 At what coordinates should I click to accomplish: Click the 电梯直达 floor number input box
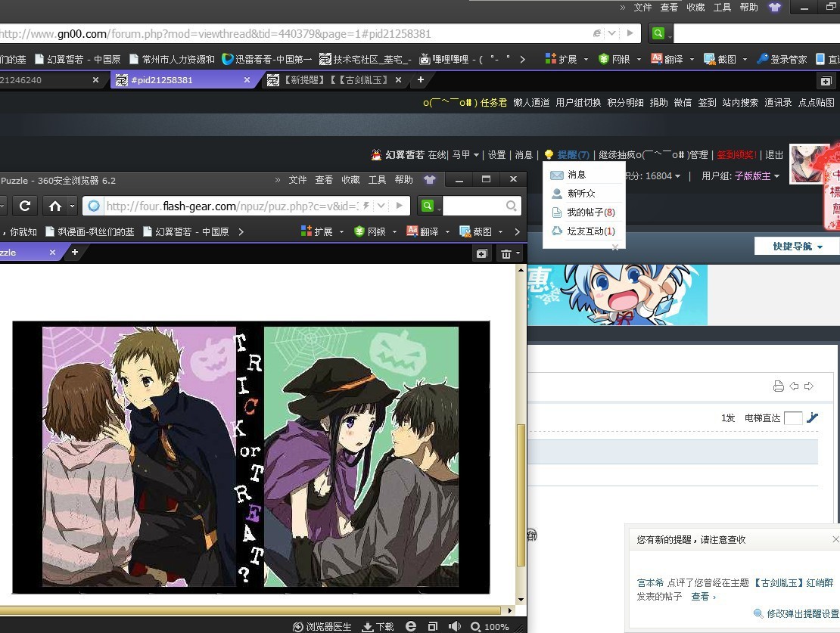click(792, 418)
